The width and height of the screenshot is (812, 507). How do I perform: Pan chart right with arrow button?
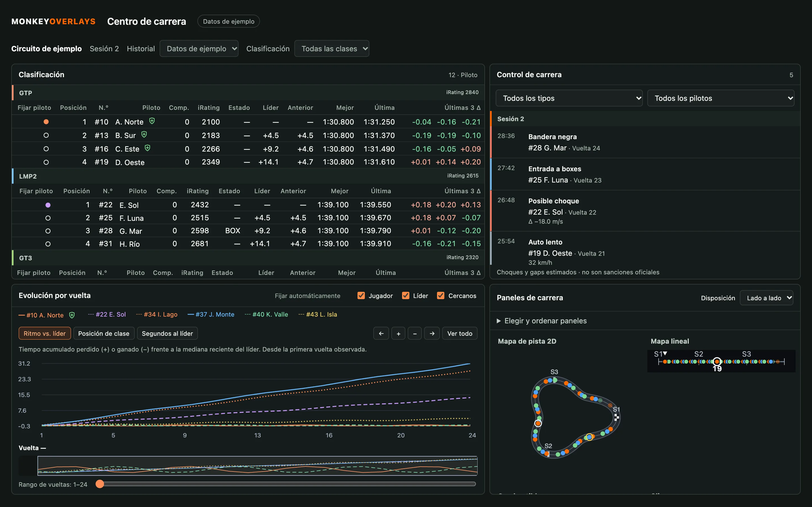[432, 333]
